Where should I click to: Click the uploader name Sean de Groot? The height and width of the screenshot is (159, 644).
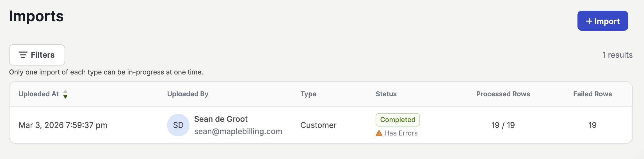[x=221, y=119]
